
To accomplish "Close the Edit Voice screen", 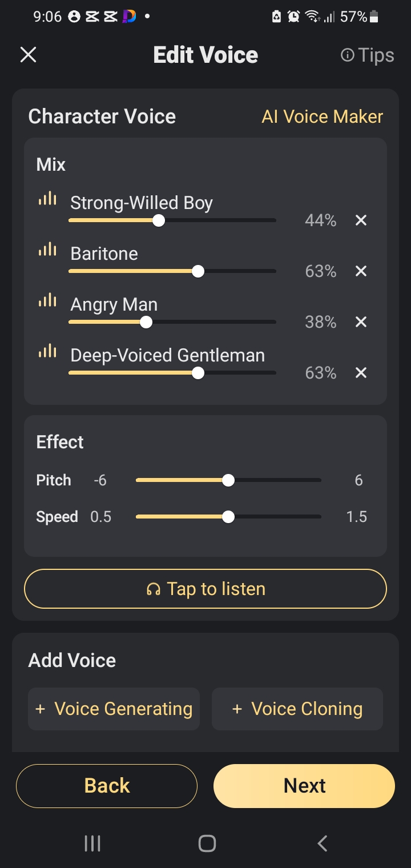I will pyautogui.click(x=28, y=55).
